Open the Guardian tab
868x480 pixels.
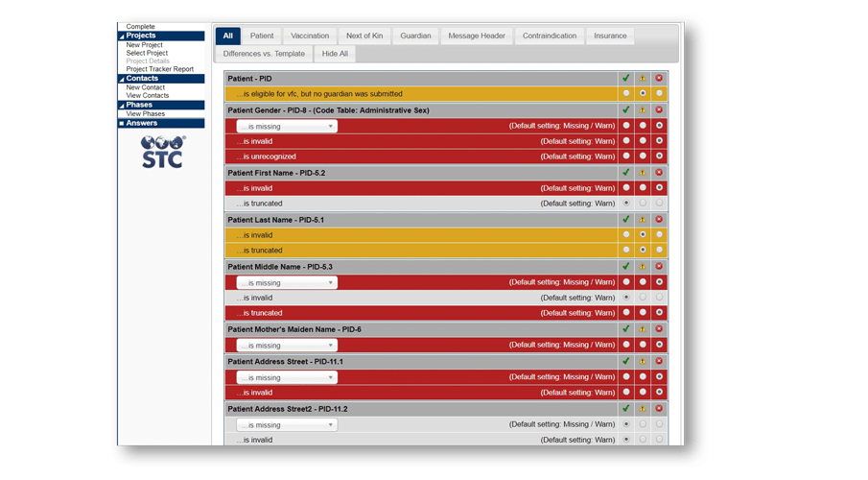tap(415, 36)
